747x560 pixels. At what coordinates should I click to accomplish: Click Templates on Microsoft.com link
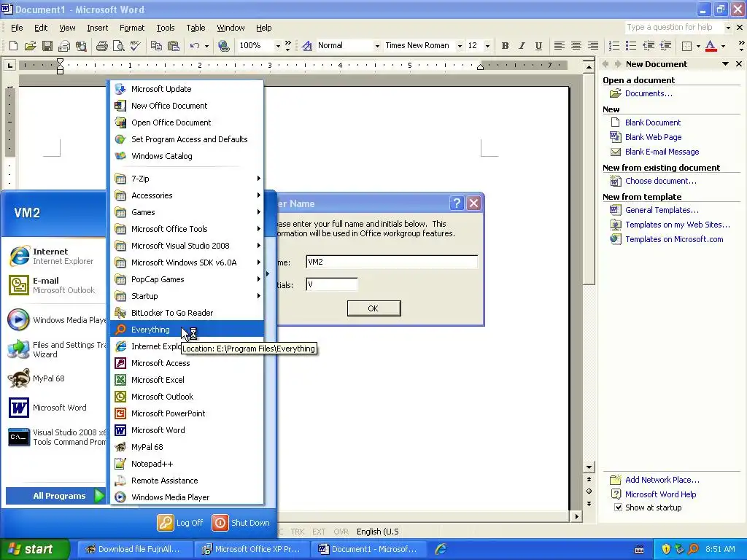coord(674,239)
